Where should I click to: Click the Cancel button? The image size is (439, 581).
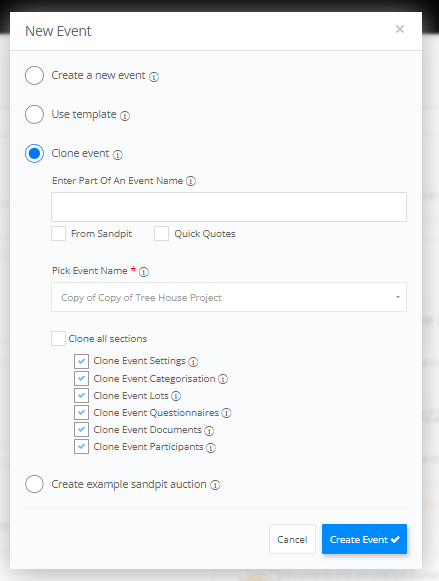coord(292,539)
